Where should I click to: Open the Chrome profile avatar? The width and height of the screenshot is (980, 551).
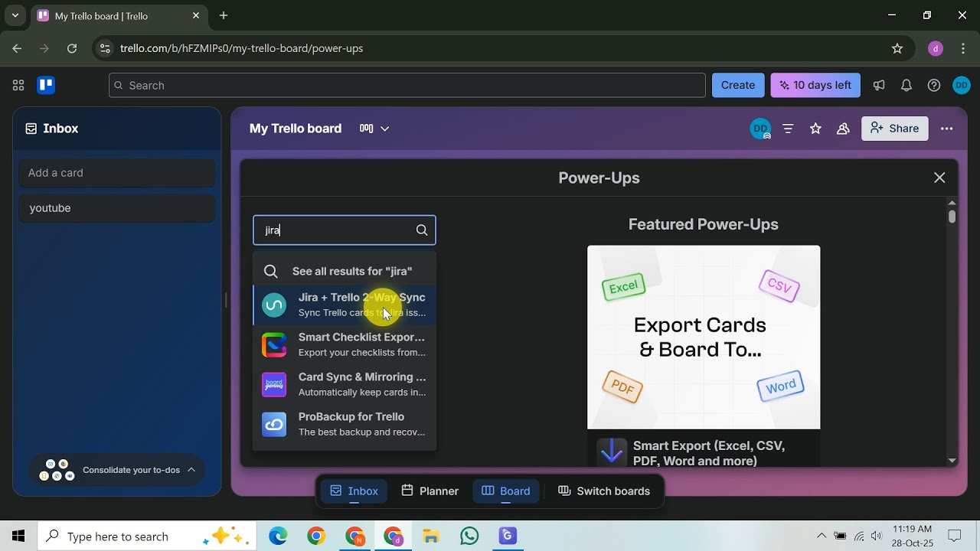[936, 48]
